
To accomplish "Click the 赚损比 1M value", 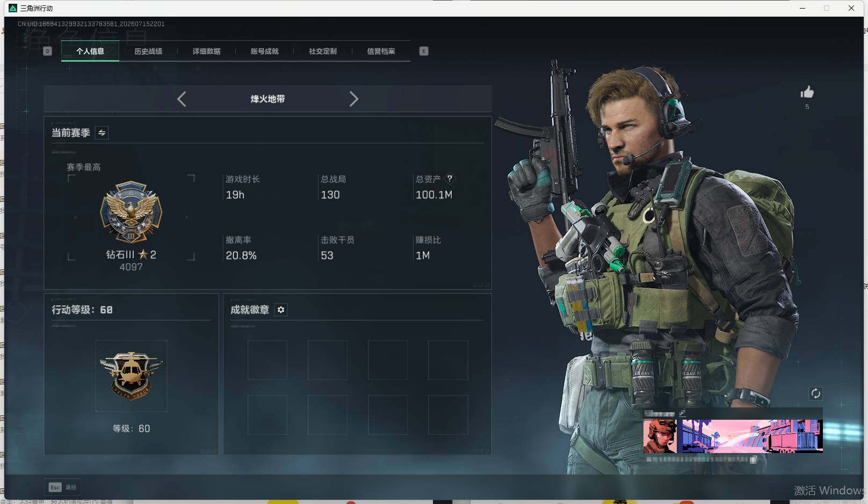I will click(x=423, y=255).
